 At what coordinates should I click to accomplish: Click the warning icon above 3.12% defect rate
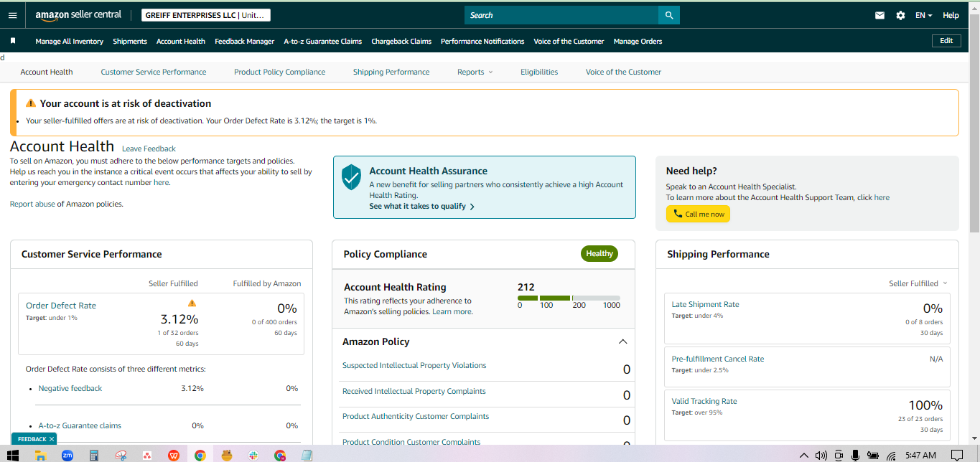tap(192, 303)
